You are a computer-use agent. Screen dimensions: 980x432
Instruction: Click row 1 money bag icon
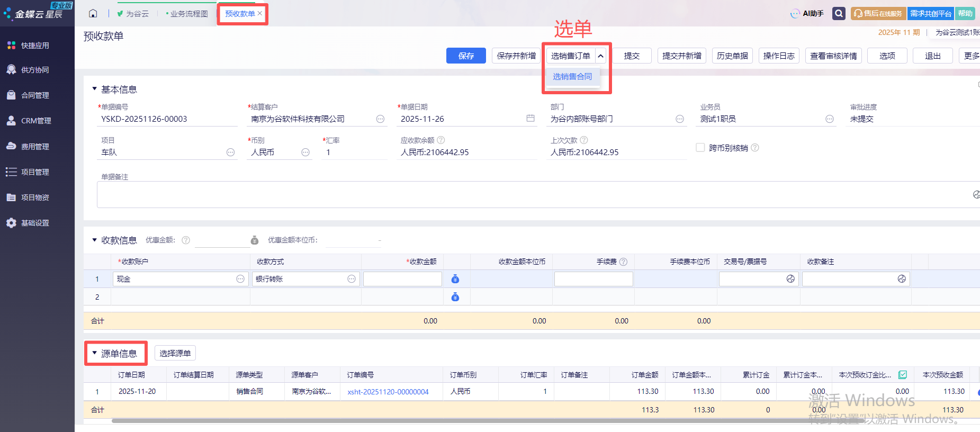[x=455, y=279]
